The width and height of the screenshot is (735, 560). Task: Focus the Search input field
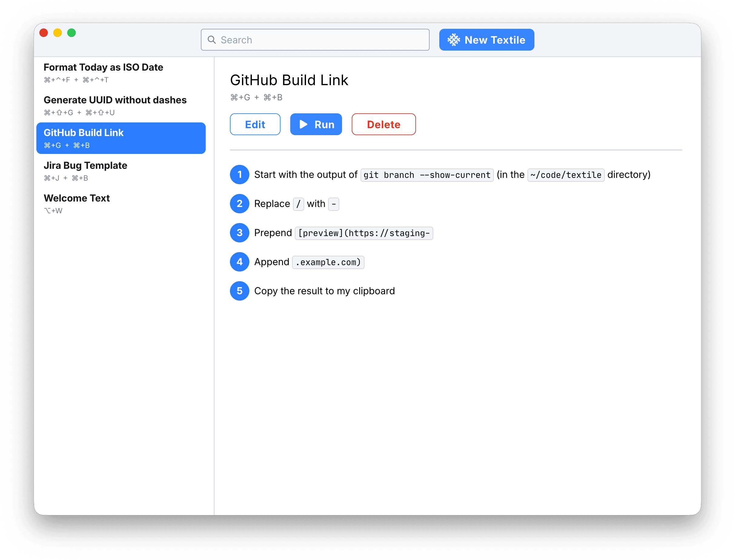coord(315,40)
